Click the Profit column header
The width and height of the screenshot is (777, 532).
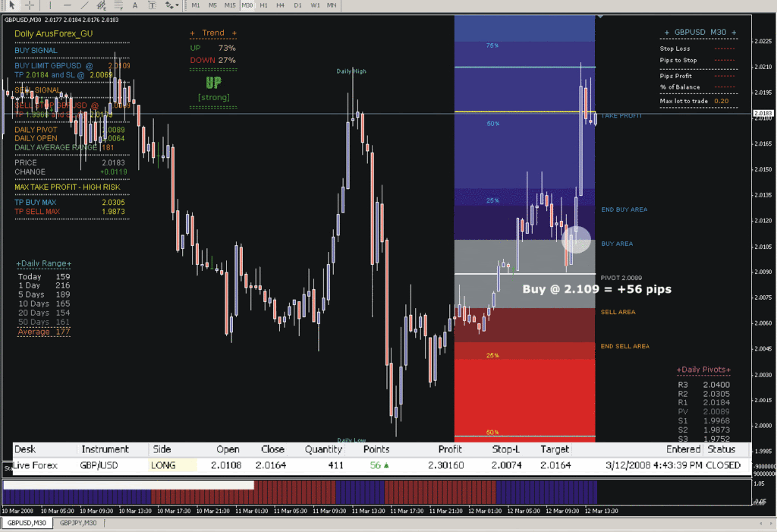(x=450, y=449)
